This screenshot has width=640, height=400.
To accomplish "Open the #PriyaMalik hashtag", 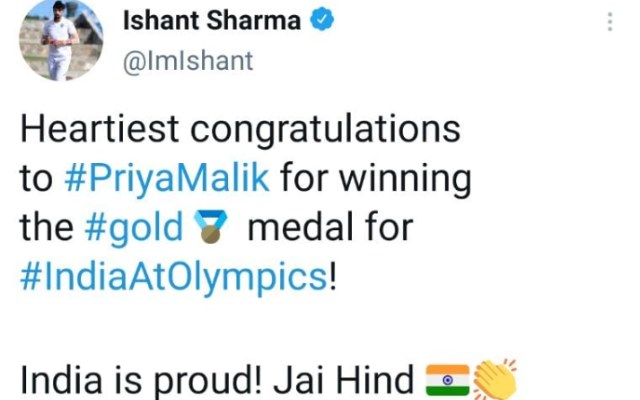I will 167,178.
